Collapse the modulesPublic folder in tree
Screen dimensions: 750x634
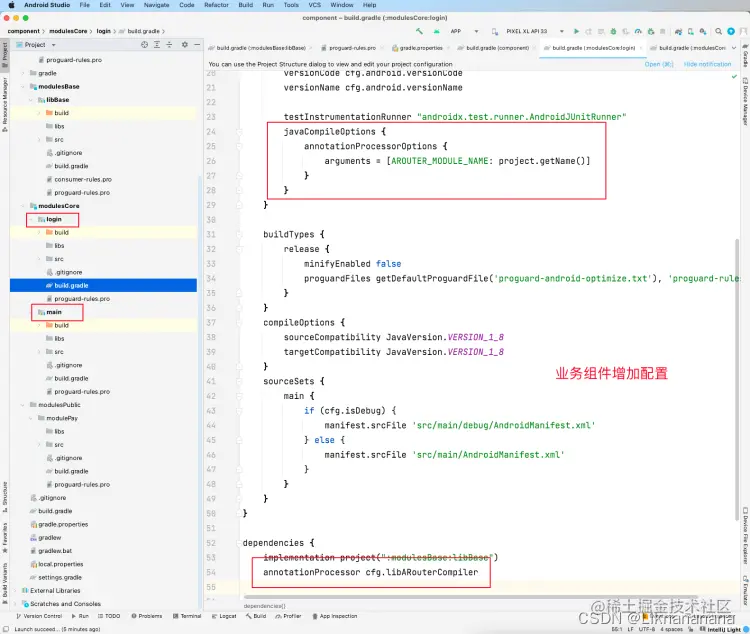coord(22,405)
